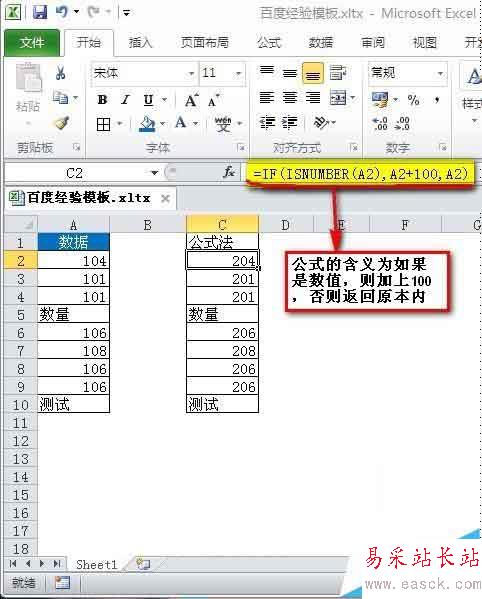Open the Customize Quick Access Toolbar arrow
The width and height of the screenshot is (482, 599).
126,13
